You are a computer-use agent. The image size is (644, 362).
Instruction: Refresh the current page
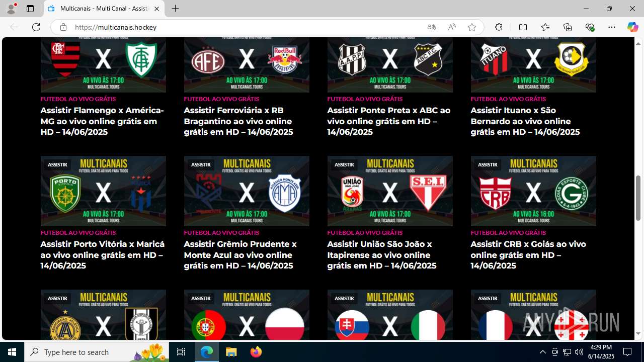(x=36, y=27)
